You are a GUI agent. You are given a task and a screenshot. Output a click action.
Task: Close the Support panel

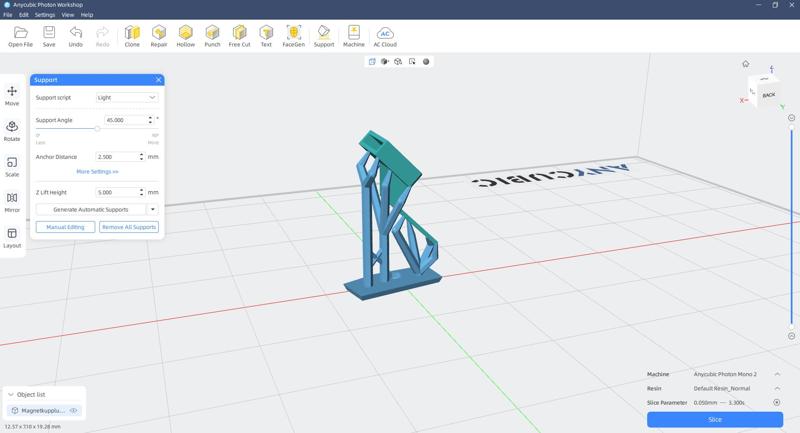pyautogui.click(x=159, y=80)
